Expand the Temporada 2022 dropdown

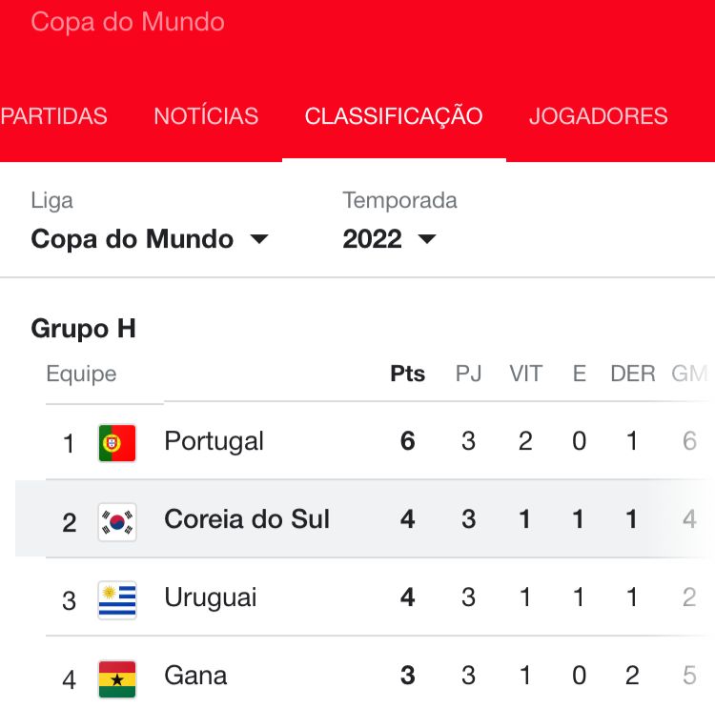tap(389, 239)
